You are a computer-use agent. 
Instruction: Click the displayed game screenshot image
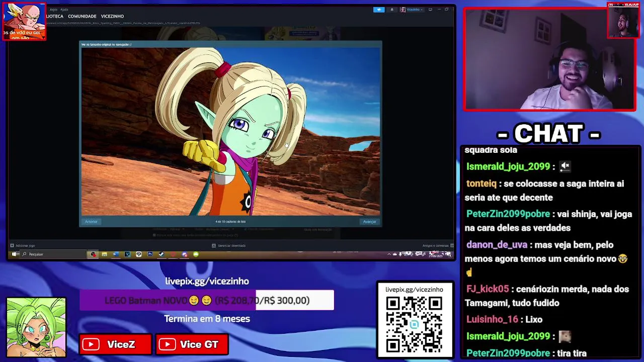point(231,132)
